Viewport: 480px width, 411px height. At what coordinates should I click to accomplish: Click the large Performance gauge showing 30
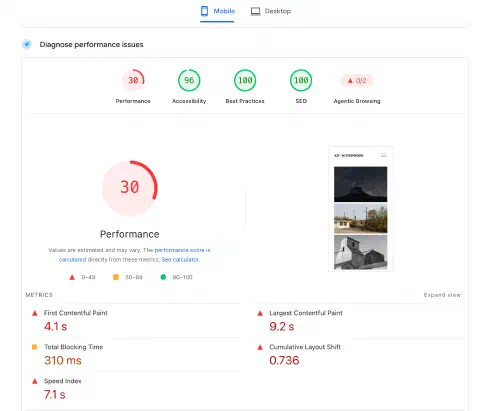[x=130, y=188]
